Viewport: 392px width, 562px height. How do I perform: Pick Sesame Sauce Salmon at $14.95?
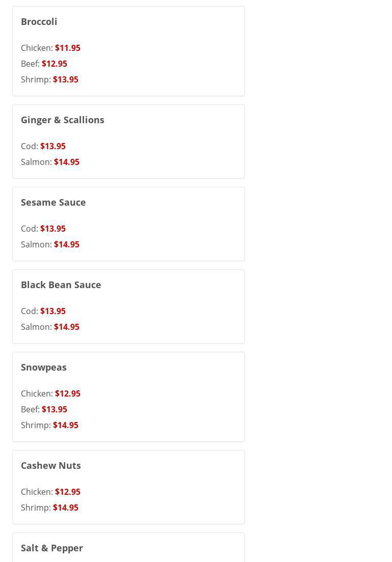50,244
